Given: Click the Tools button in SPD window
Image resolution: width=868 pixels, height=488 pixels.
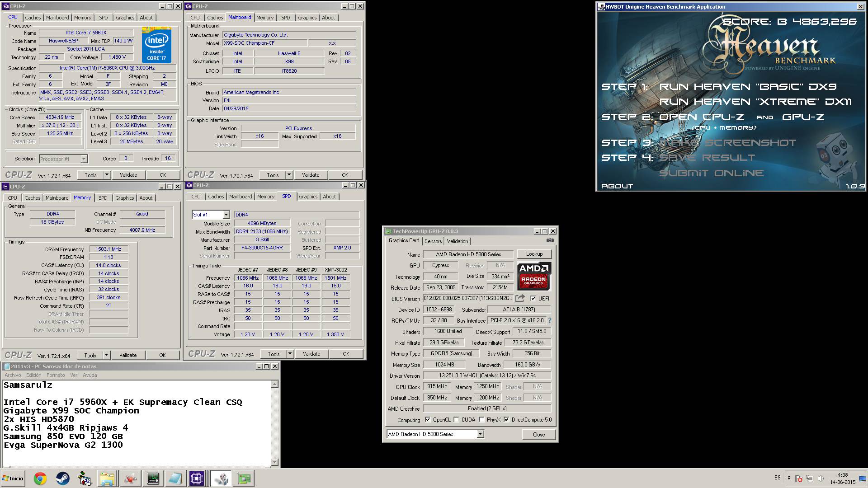Looking at the screenshot, I should [274, 354].
